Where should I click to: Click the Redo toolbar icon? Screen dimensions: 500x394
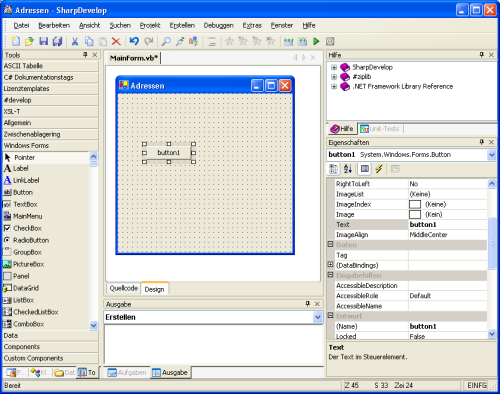tap(148, 41)
